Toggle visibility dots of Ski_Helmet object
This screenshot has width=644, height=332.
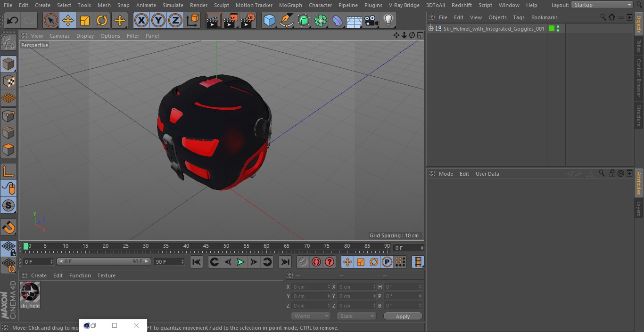[x=558, y=29]
